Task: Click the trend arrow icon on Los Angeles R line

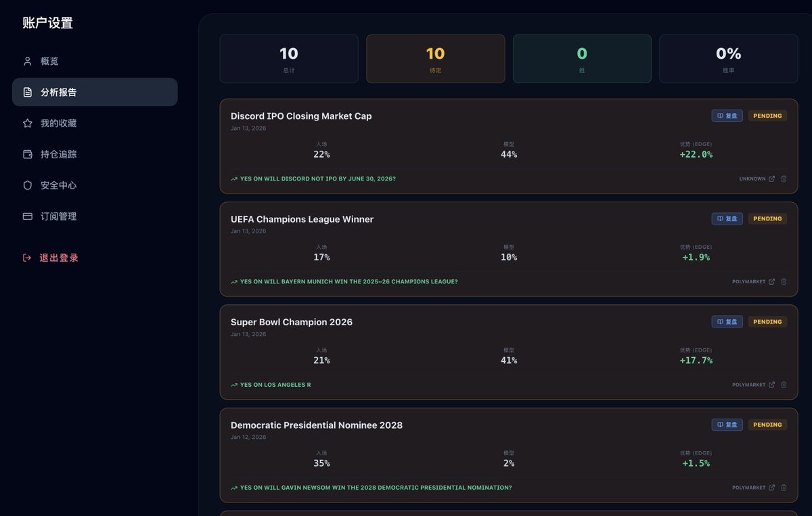Action: click(x=234, y=385)
